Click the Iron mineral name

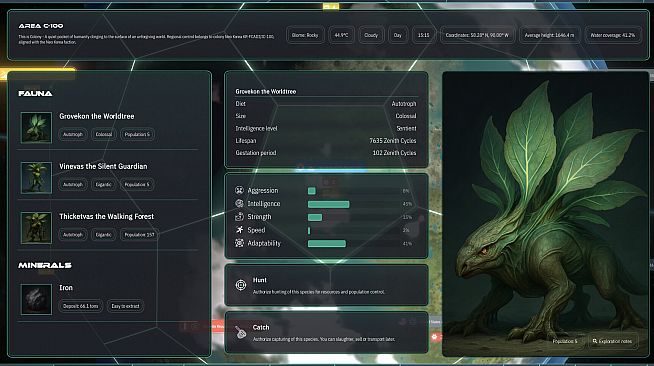click(x=66, y=288)
